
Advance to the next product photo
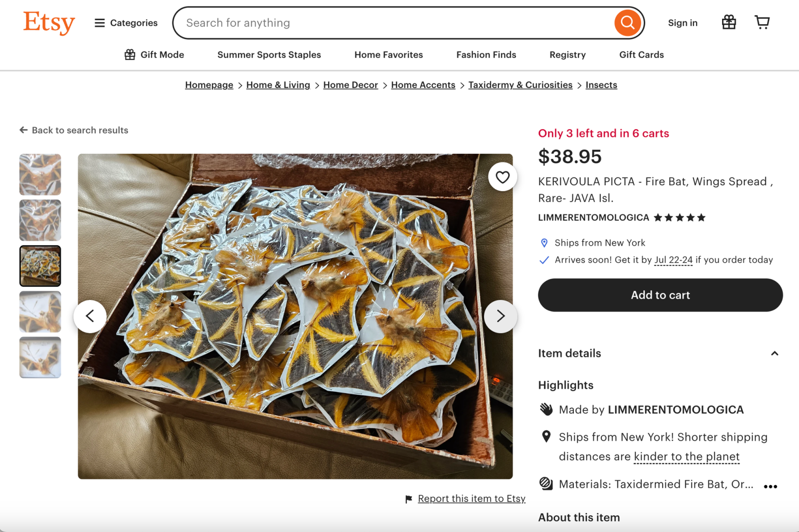(x=500, y=316)
